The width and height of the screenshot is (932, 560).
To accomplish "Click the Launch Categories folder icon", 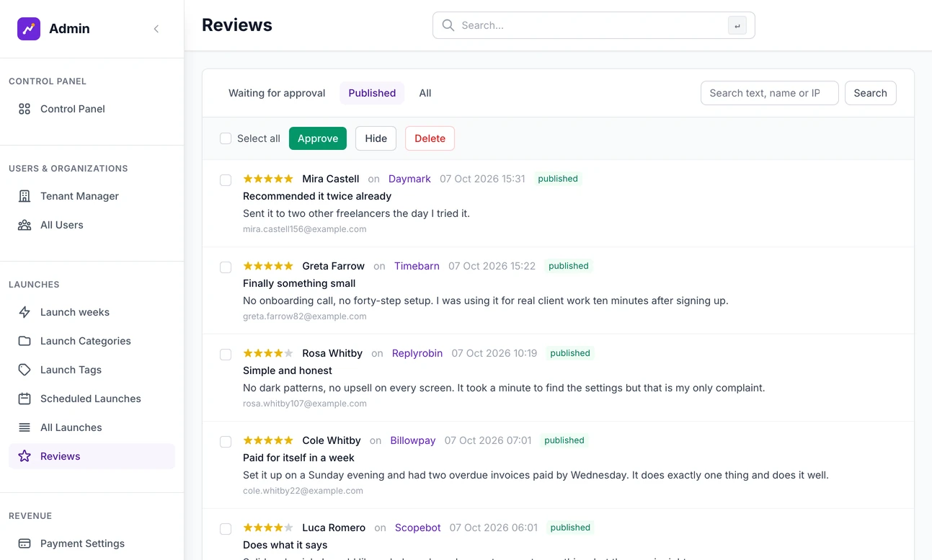I will (25, 341).
